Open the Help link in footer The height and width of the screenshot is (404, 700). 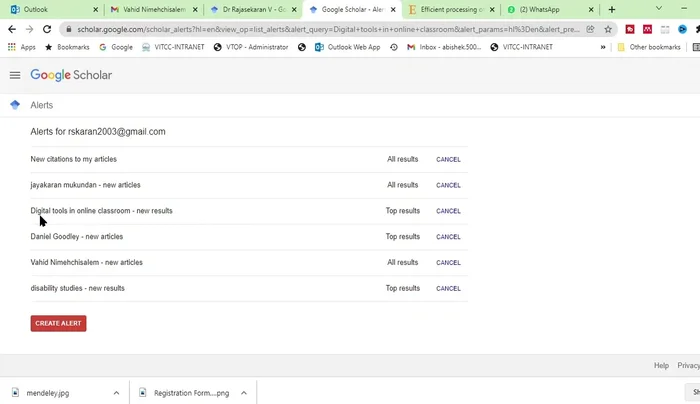click(x=661, y=366)
